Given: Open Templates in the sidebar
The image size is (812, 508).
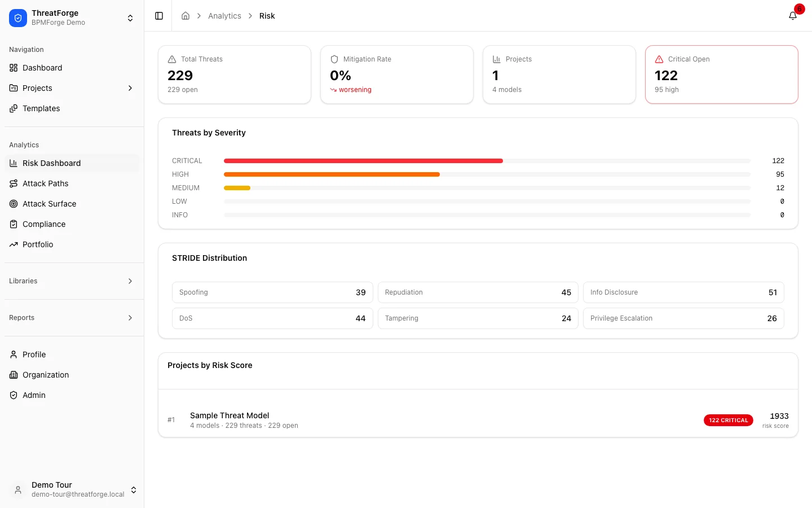Looking at the screenshot, I should (x=72, y=108).
